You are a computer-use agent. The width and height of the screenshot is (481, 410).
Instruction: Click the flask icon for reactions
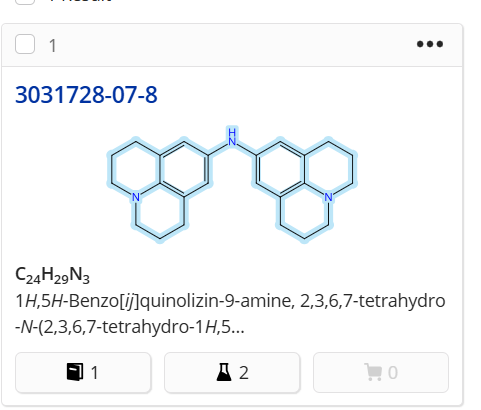224,372
